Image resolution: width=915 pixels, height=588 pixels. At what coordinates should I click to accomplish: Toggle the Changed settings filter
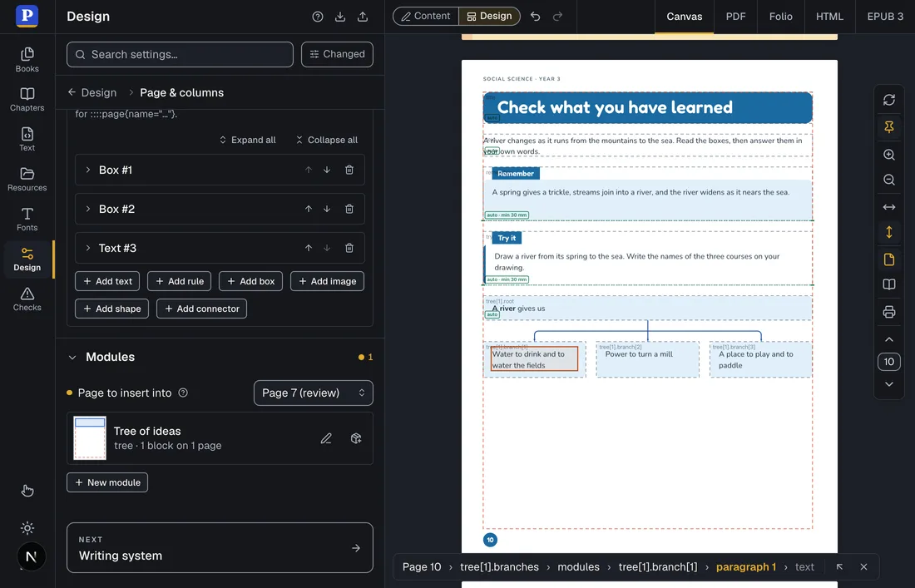pos(337,54)
